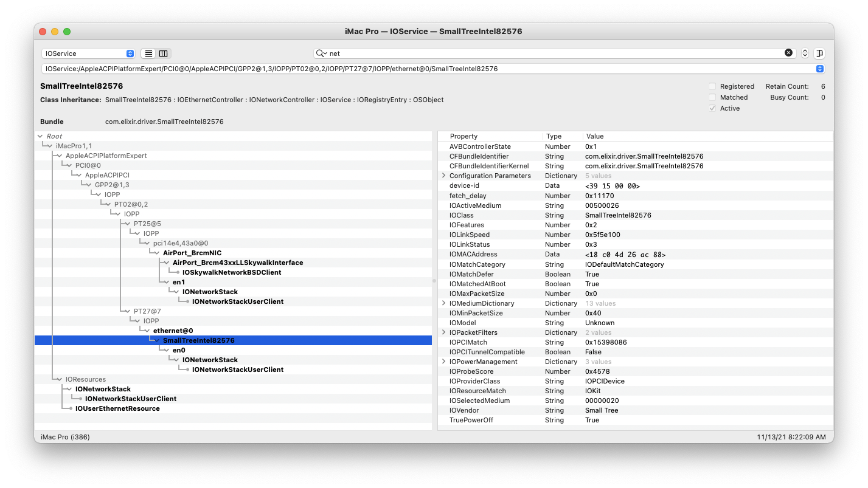
Task: Click the magnifying glass search options icon
Action: coord(321,53)
